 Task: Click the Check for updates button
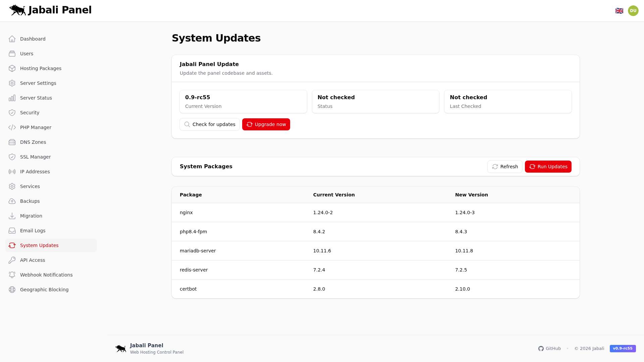click(x=210, y=124)
